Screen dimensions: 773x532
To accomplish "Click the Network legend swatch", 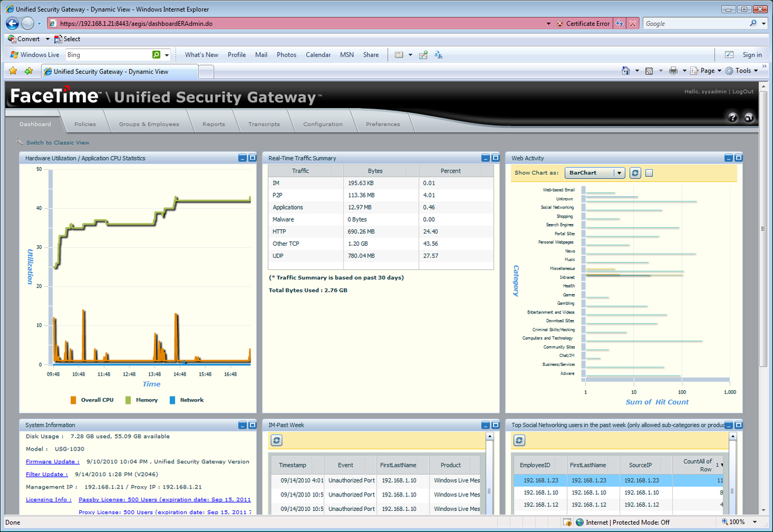I will tap(172, 400).
